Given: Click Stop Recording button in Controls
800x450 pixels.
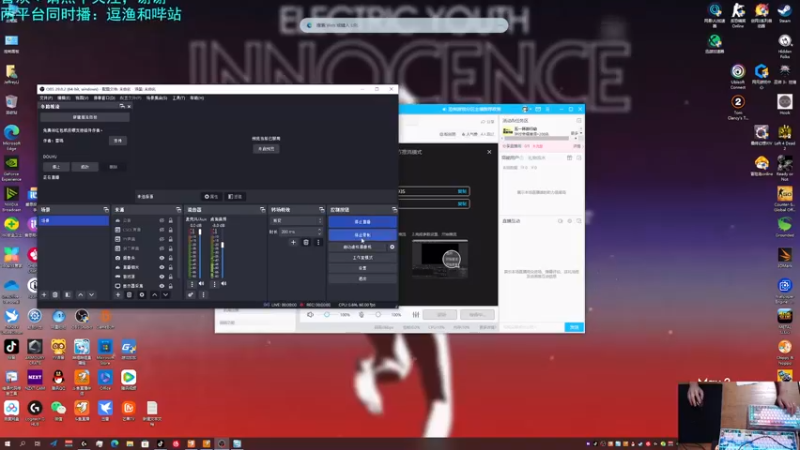Looking at the screenshot, I should [362, 235].
